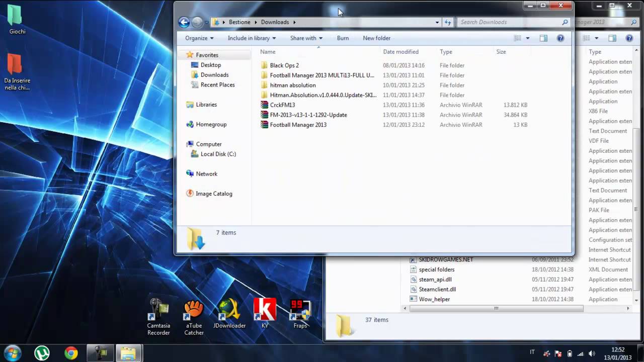
Task: Select Downloads under Favorites
Action: [214, 75]
